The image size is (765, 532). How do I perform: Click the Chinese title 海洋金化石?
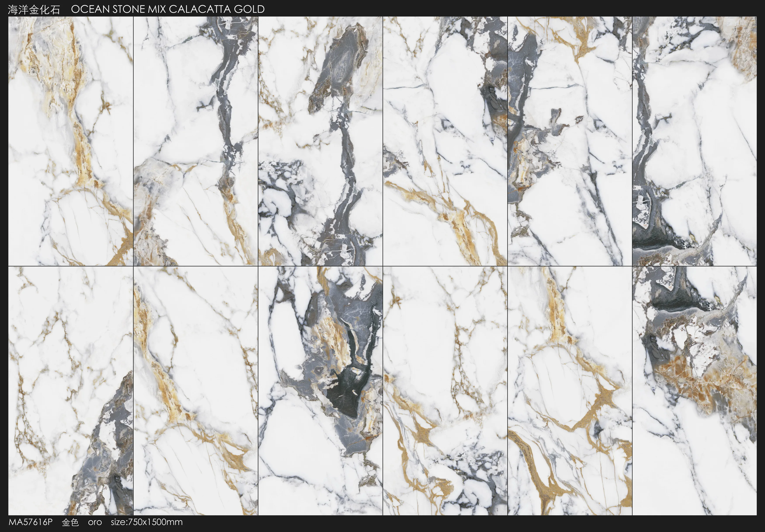[x=34, y=10]
